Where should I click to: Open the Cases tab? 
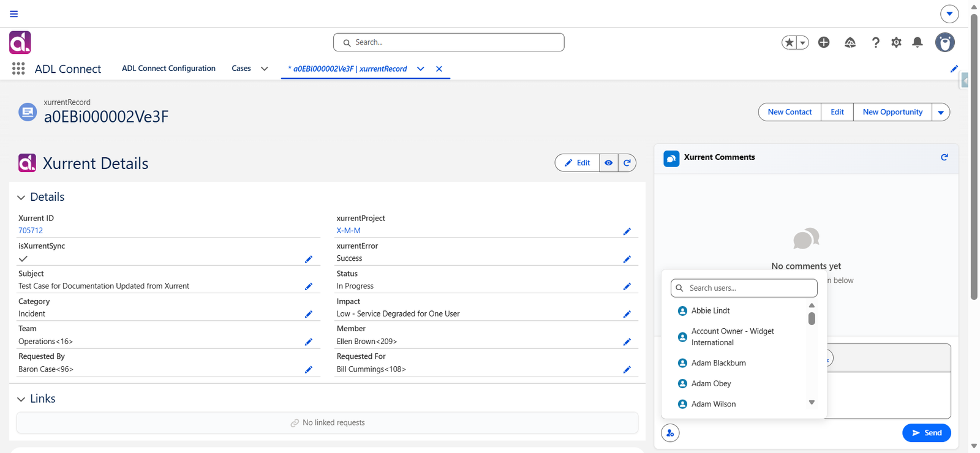pyautogui.click(x=241, y=69)
